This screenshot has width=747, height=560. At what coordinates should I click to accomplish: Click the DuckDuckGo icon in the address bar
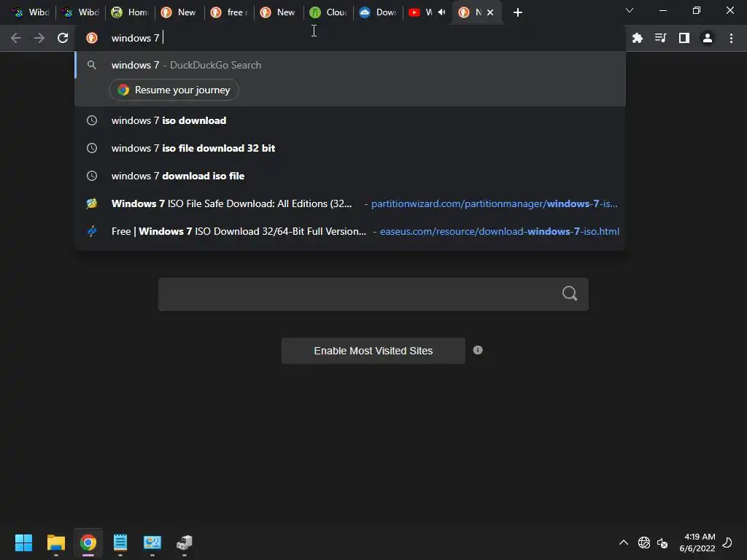tap(92, 38)
